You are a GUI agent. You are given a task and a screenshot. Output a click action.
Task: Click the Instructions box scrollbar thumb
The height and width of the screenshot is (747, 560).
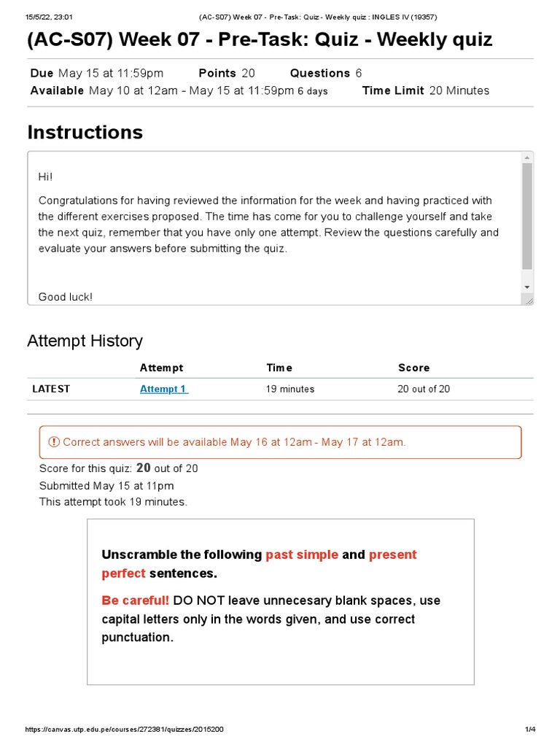526,217
